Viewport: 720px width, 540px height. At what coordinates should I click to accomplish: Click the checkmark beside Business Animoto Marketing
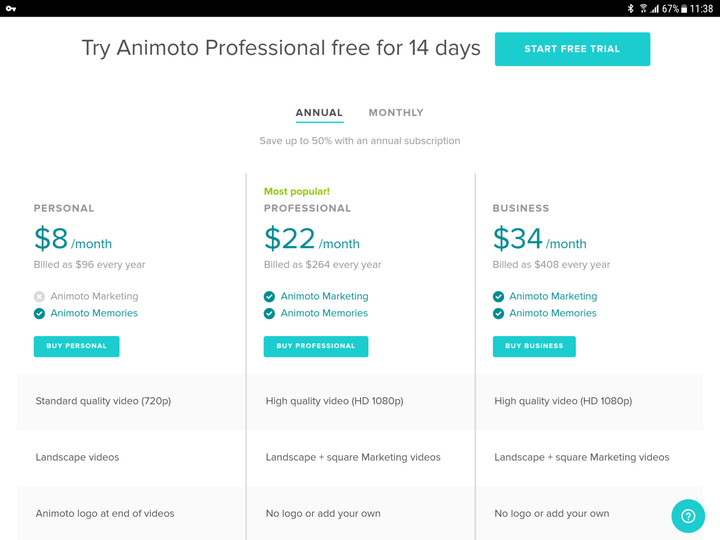point(498,297)
